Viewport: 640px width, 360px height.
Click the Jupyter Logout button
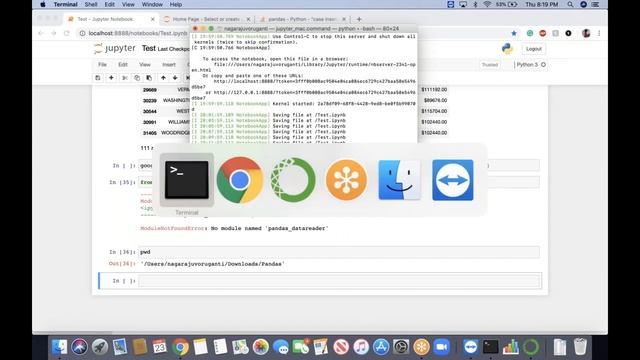pyautogui.click(x=533, y=49)
